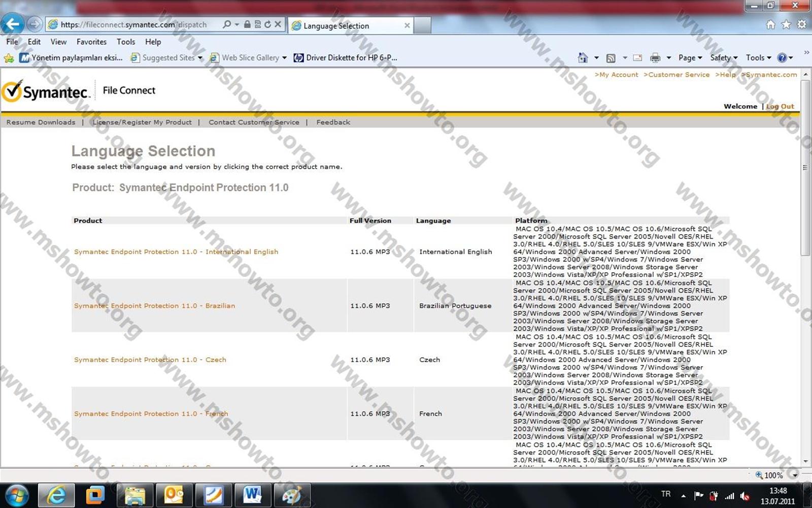Click the Read mail icon in command bar
This screenshot has height=508, width=812.
[x=638, y=58]
